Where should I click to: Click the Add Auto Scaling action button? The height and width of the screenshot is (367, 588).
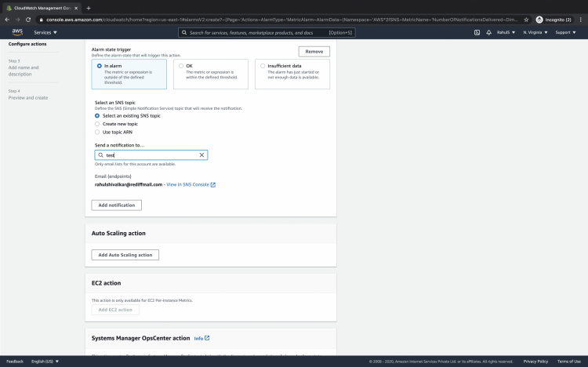(x=125, y=255)
